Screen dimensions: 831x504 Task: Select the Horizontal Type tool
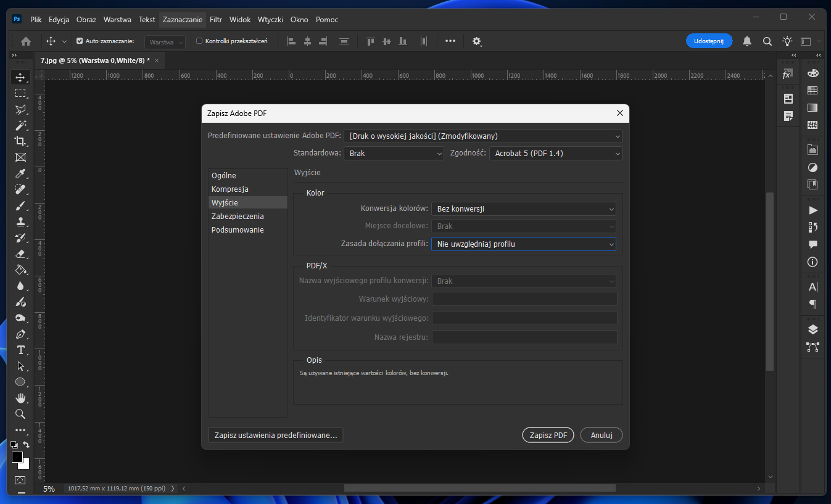(21, 350)
